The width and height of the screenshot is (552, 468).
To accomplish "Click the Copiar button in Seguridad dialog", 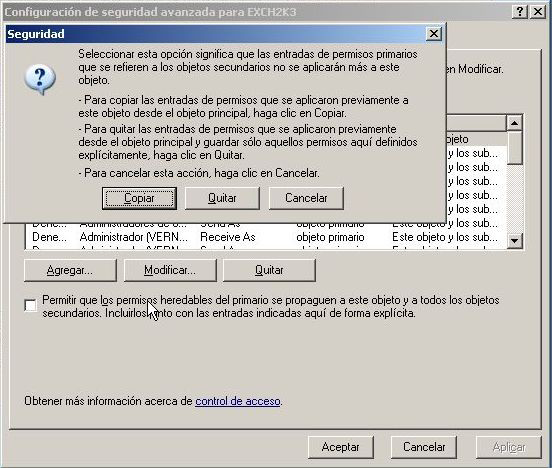I will [139, 198].
